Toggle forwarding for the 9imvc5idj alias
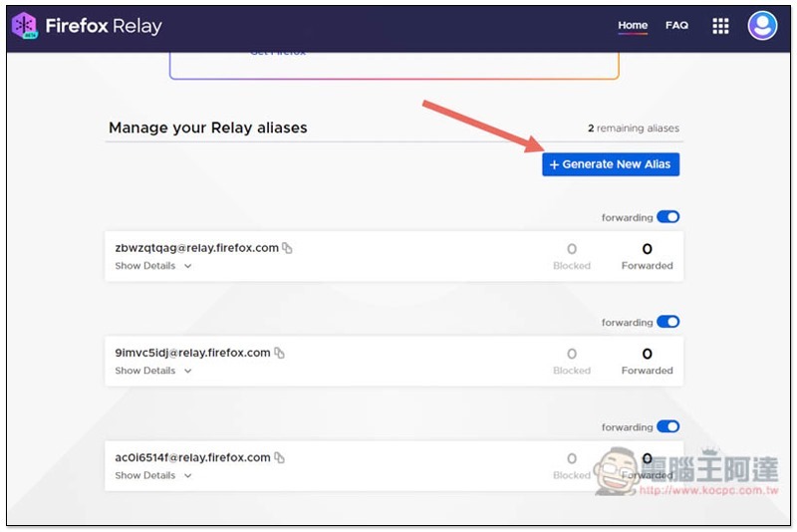This screenshot has height=532, width=797. 667,322
